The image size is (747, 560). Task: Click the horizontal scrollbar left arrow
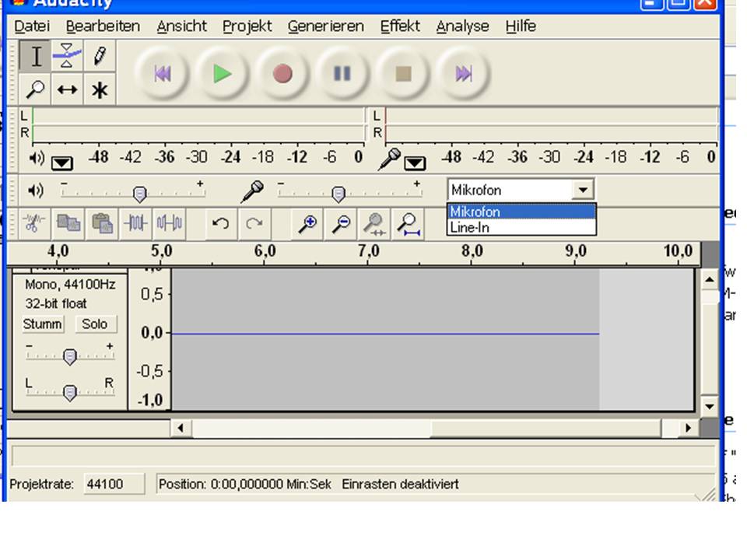click(x=181, y=428)
